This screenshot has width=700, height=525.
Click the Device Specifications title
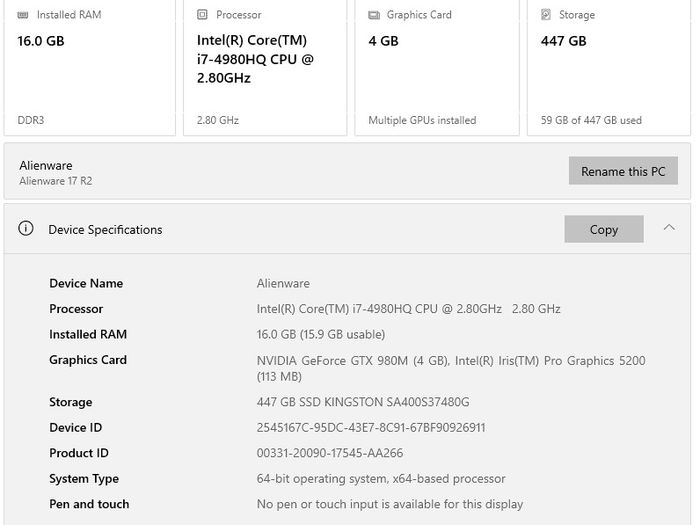105,229
